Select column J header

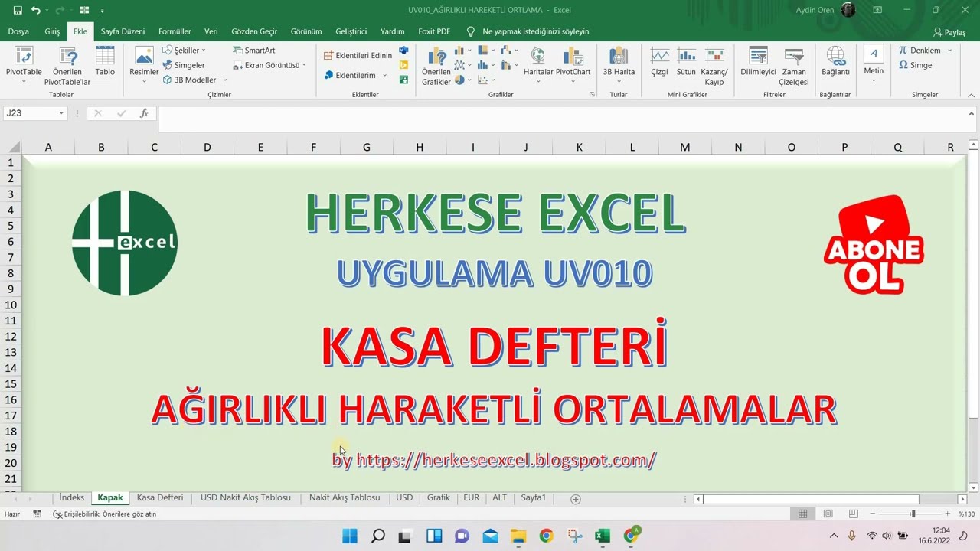click(526, 147)
